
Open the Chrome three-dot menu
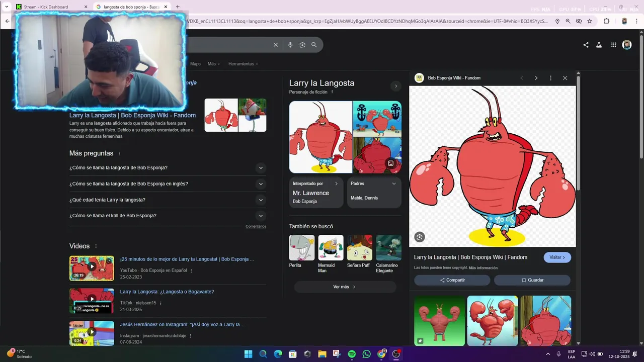pyautogui.click(x=636, y=21)
